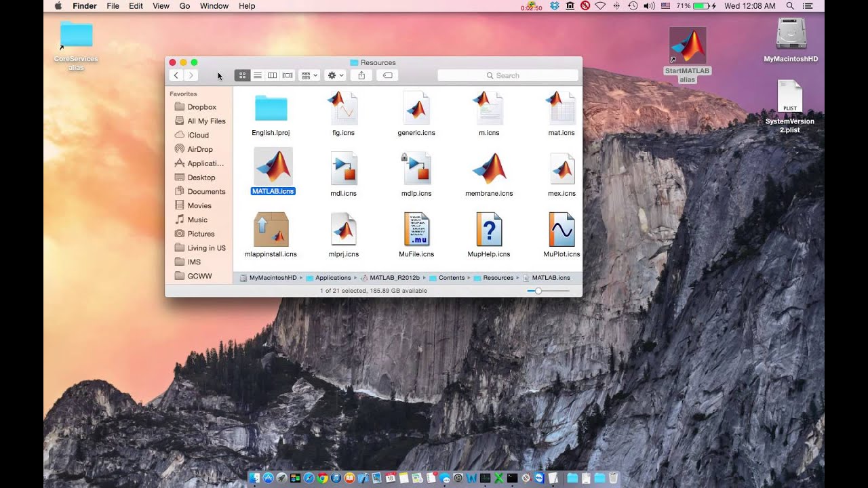Select the MupHelp.icns question mark icon

click(489, 229)
